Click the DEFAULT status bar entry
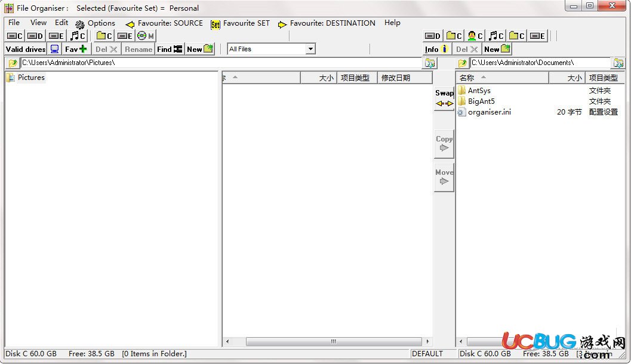Screen dimensions: 631x364 click(427, 354)
